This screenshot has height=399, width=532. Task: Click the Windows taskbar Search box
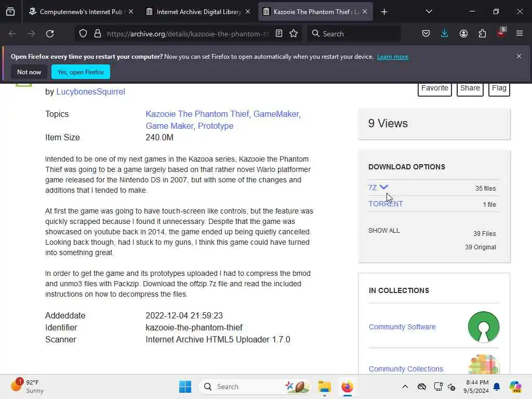point(255,387)
